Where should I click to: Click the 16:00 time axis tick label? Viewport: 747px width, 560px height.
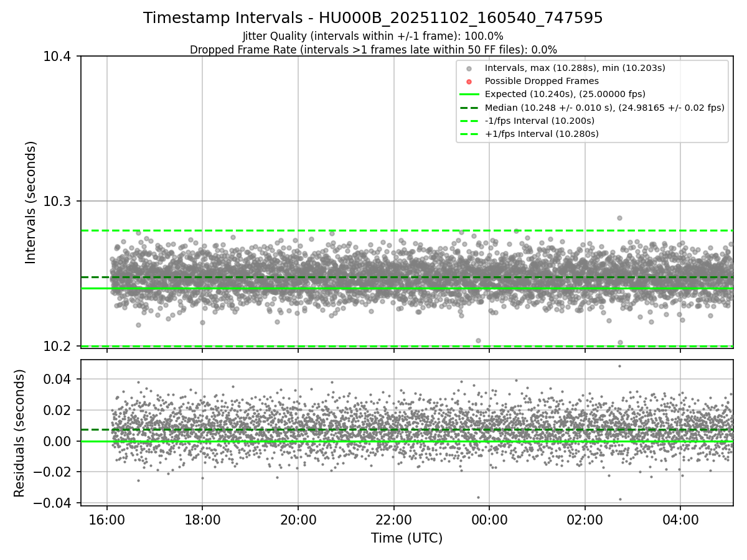(x=107, y=518)
